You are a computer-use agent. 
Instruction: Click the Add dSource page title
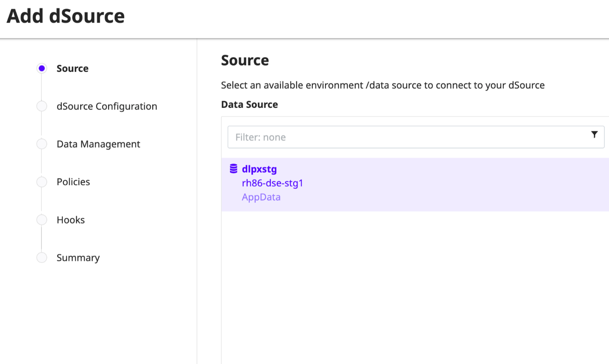[x=66, y=16]
